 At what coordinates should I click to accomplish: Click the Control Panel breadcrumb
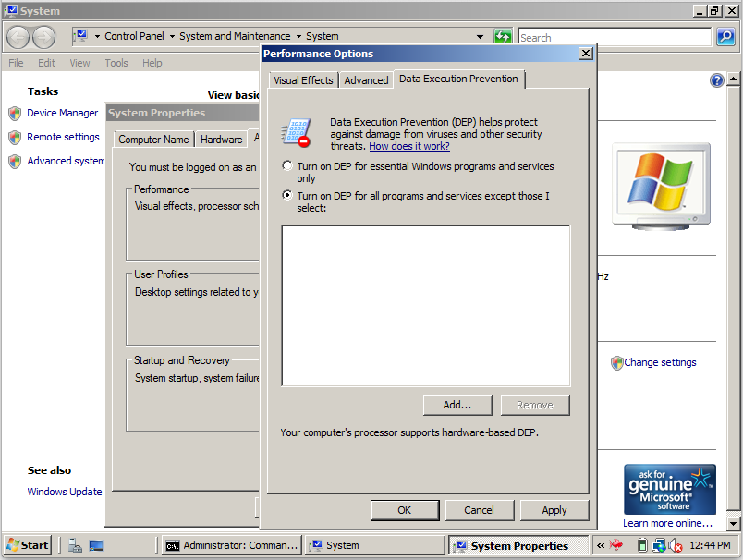134,36
